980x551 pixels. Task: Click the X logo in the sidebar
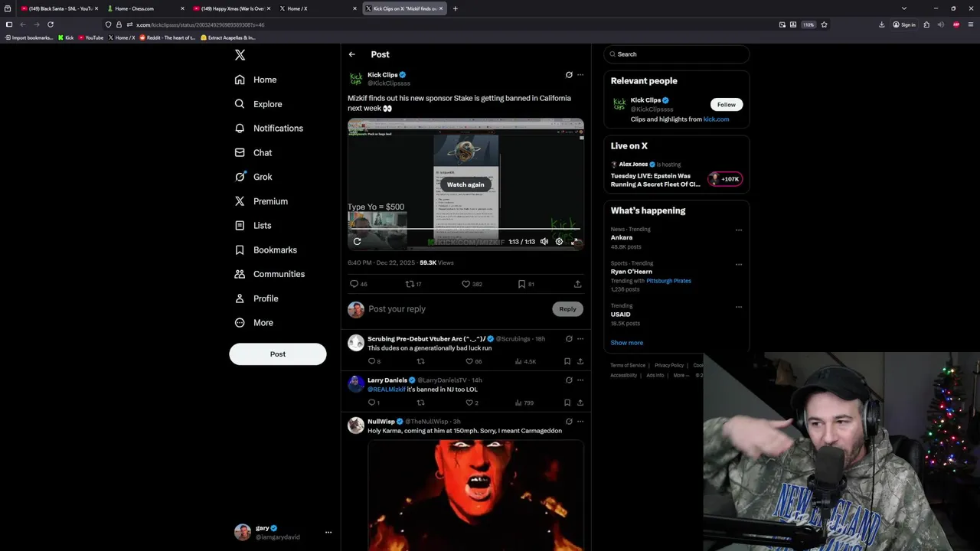[x=240, y=55]
